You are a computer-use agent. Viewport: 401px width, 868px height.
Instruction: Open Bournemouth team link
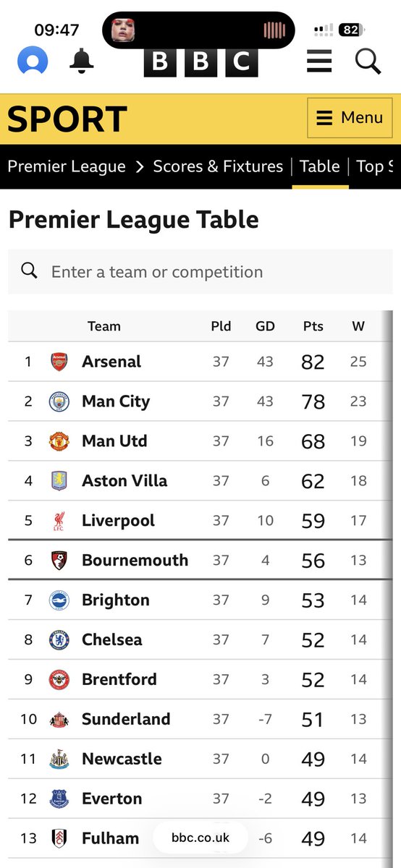click(x=135, y=561)
